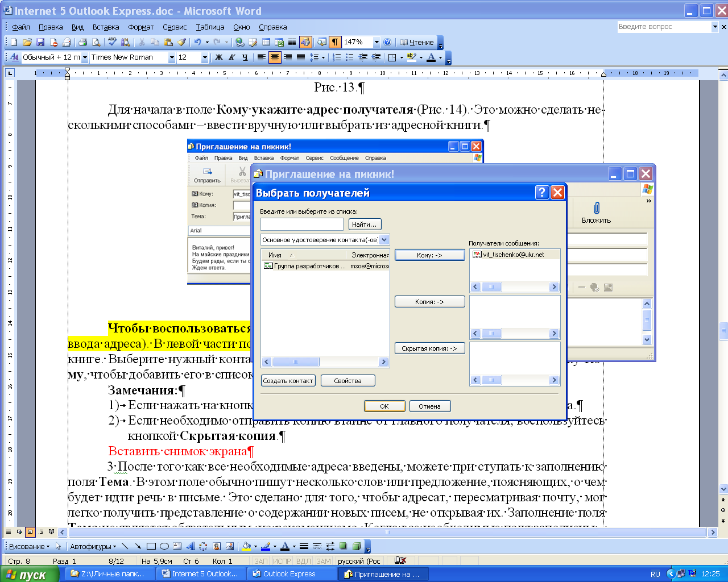Toggle center alignment
728x582 pixels.
coord(275,57)
